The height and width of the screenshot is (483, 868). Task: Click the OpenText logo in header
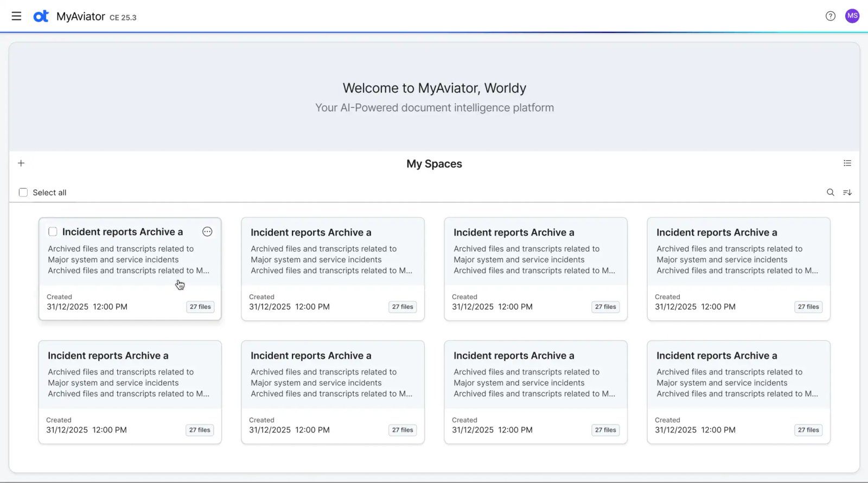point(41,16)
